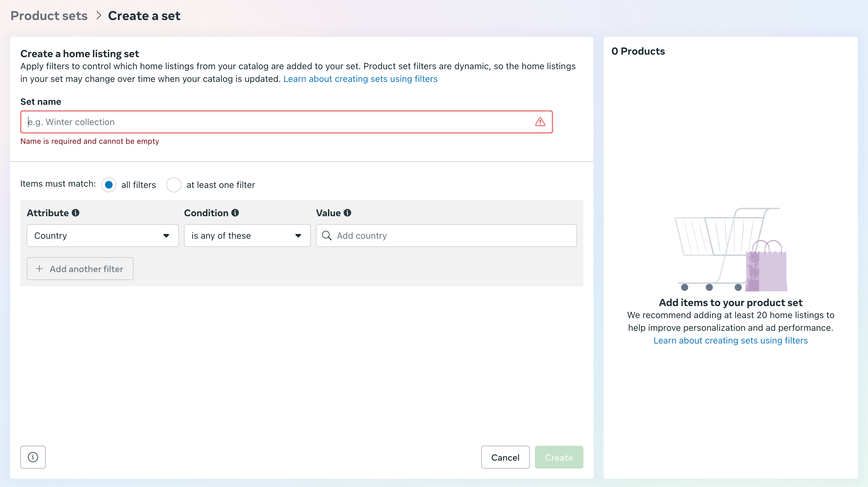Screen dimensions: 868x487
Task: Open the Country attribute dropdown
Action: coord(102,236)
